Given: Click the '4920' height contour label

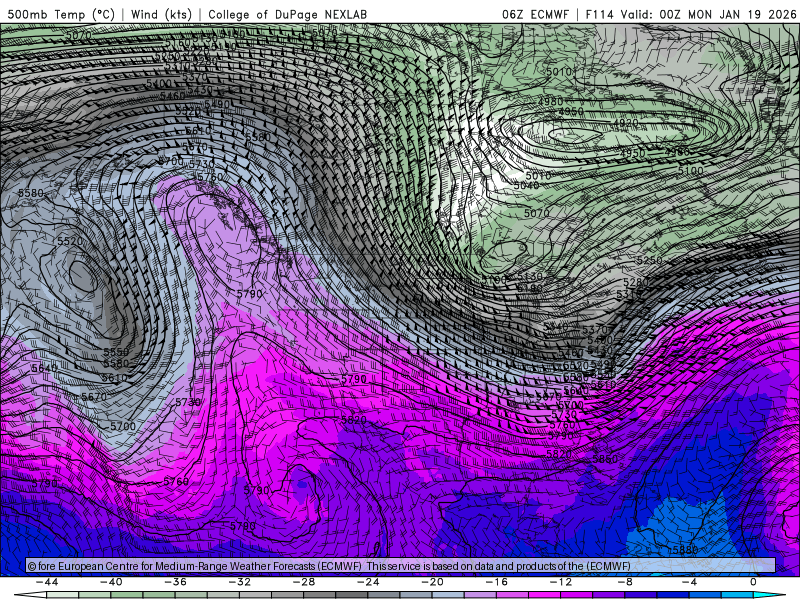Looking at the screenshot, I should 626,123.
